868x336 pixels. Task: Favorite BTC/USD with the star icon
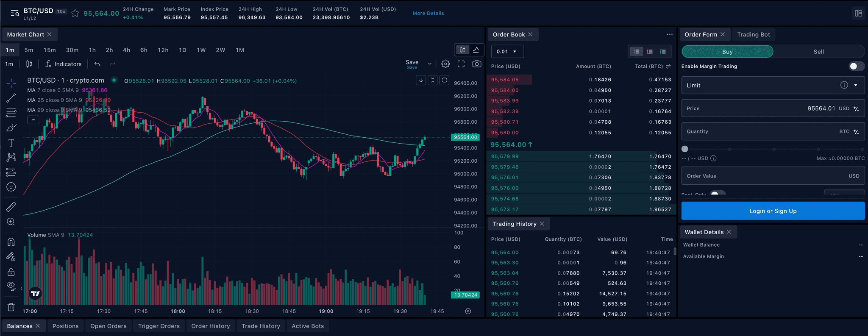(x=75, y=13)
